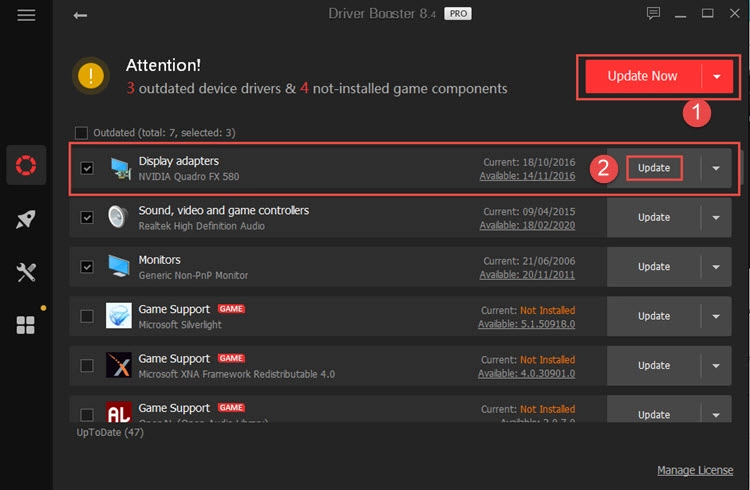Open dropdown arrow for Realtek audio update
Viewport: 750px width, 490px height.
pyautogui.click(x=716, y=217)
